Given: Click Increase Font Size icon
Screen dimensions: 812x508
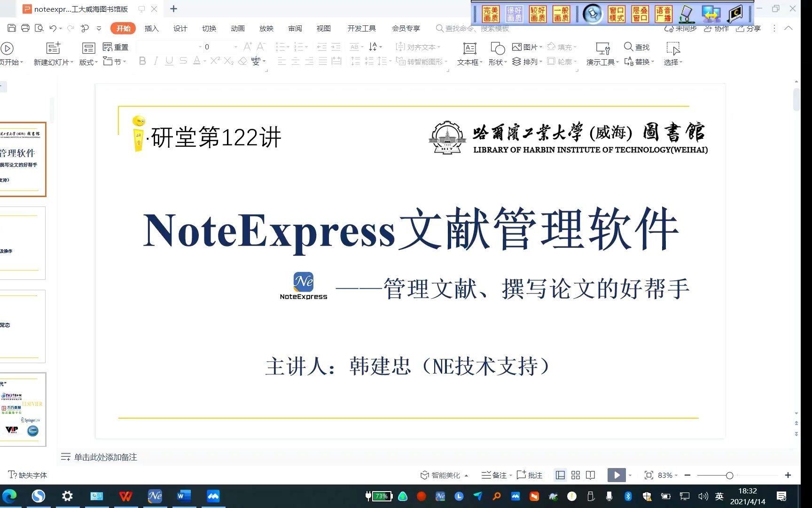Looking at the screenshot, I should 248,47.
